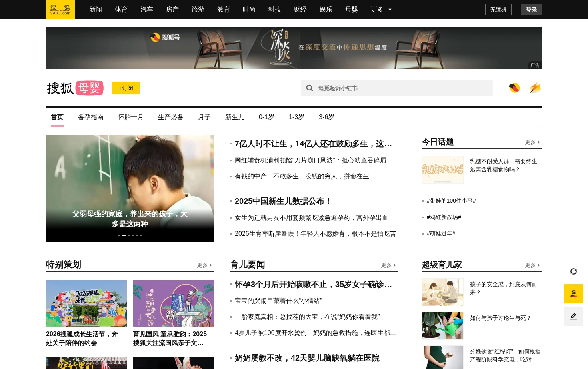Click the 育见国风 purple poster thumbnail
Screen dimensions: 588x369
(x=174, y=303)
